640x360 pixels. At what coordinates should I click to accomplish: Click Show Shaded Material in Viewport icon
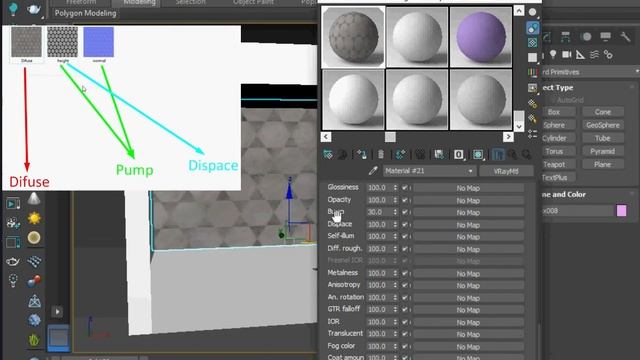478,154
